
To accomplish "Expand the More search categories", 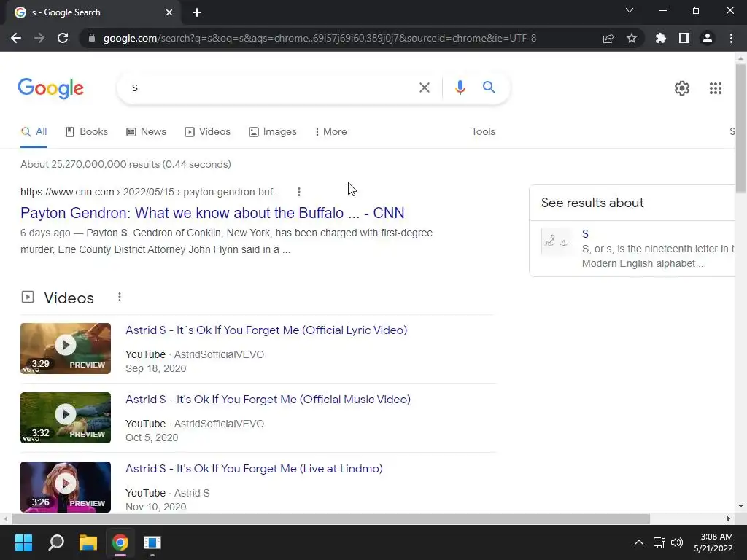I will (331, 132).
